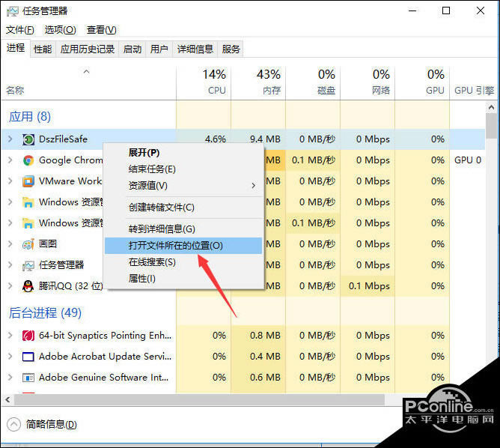Sort by the 磁盘 column header
The height and width of the screenshot is (448, 500).
pyautogui.click(x=313, y=82)
